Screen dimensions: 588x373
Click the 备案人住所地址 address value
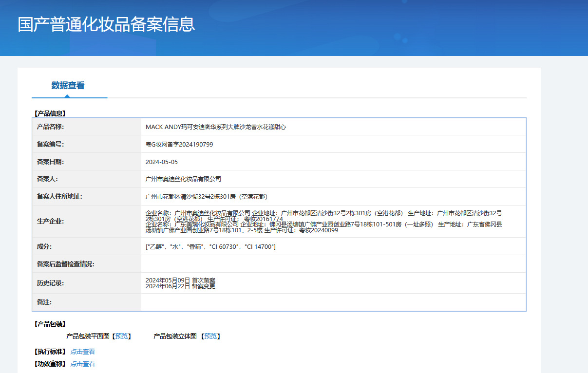coord(207,197)
